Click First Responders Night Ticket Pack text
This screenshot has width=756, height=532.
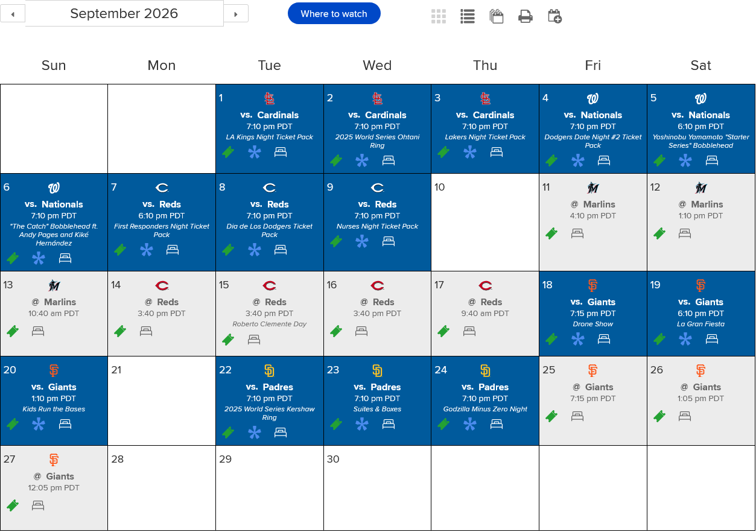[162, 230]
